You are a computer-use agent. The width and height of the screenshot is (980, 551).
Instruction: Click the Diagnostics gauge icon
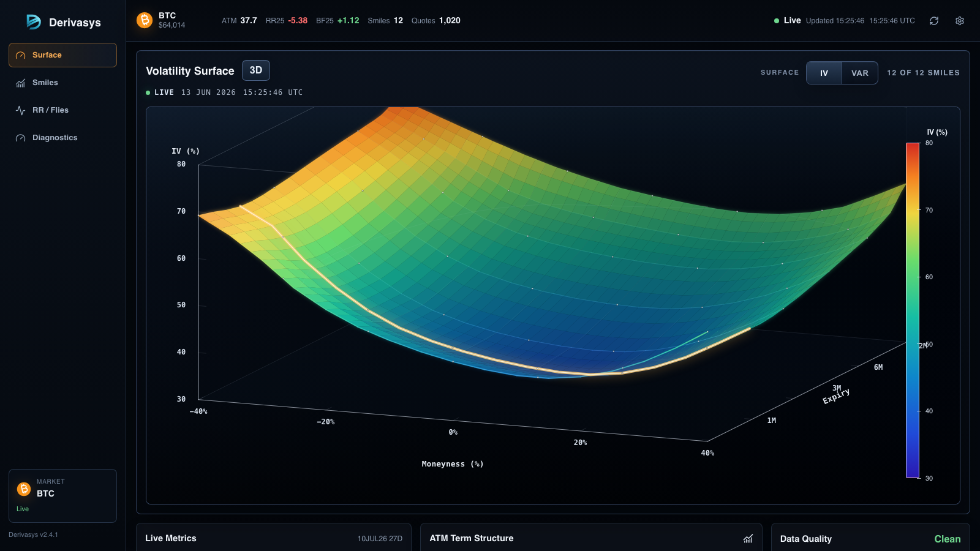tap(21, 138)
